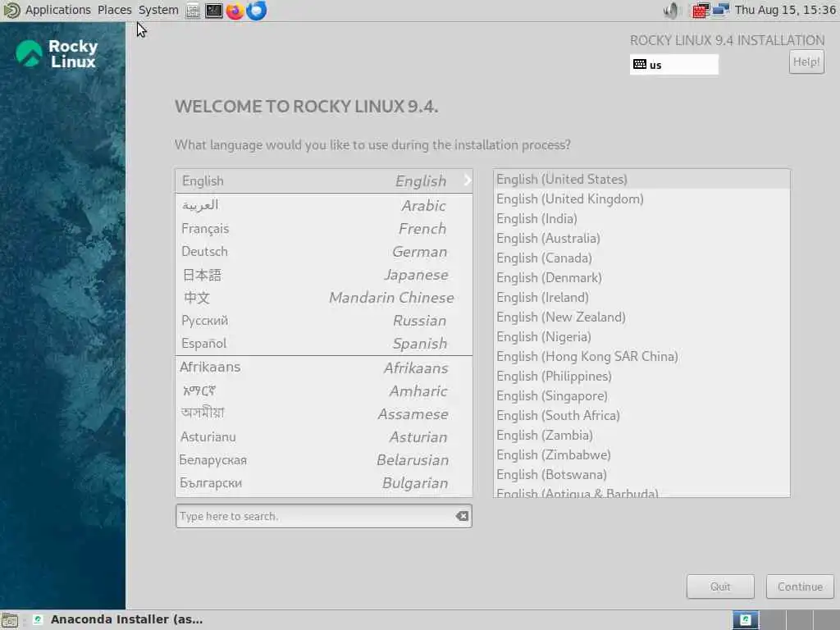Choose English (South Africa) locale
This screenshot has width=840, height=630.
click(x=641, y=416)
